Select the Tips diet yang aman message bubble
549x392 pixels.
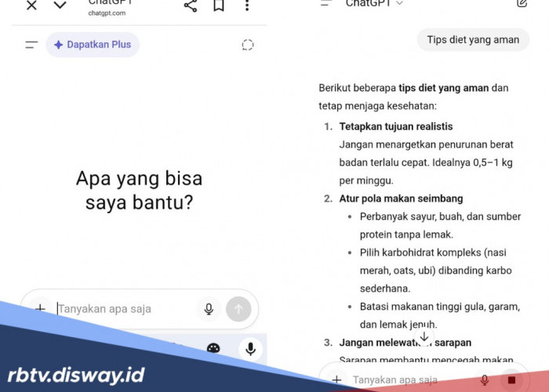point(473,40)
